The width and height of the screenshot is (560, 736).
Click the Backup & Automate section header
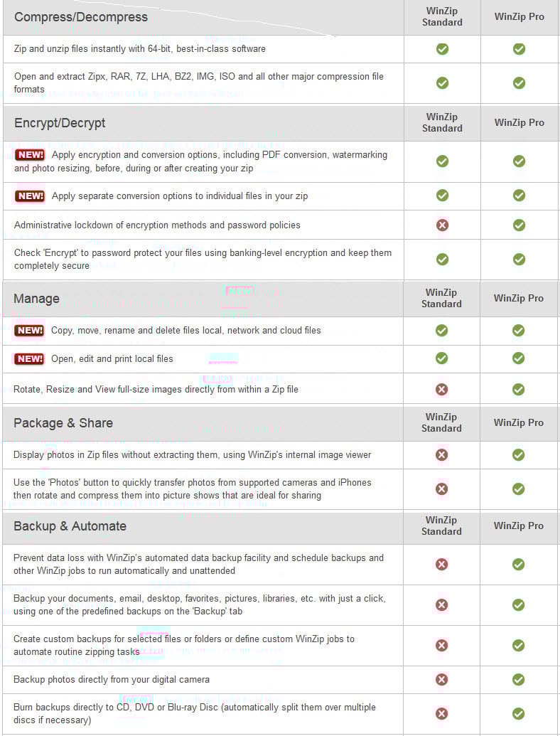(70, 526)
